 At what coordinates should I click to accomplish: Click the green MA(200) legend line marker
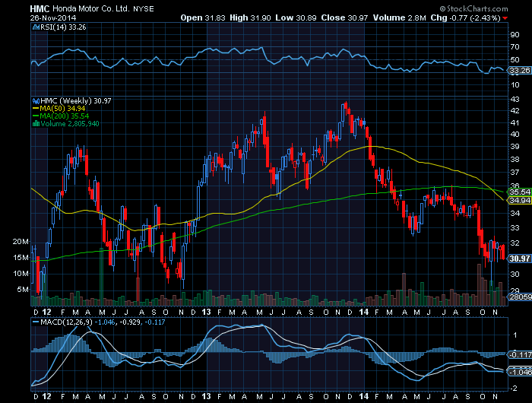click(x=36, y=116)
